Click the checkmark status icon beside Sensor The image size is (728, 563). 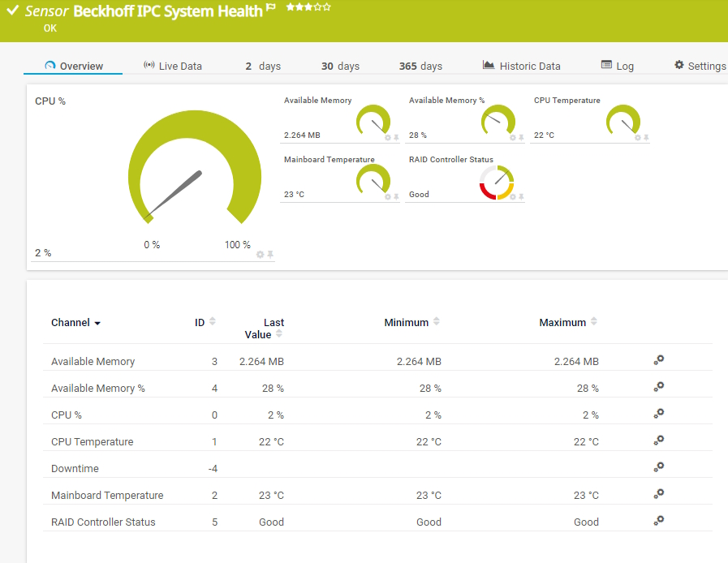click(x=11, y=12)
